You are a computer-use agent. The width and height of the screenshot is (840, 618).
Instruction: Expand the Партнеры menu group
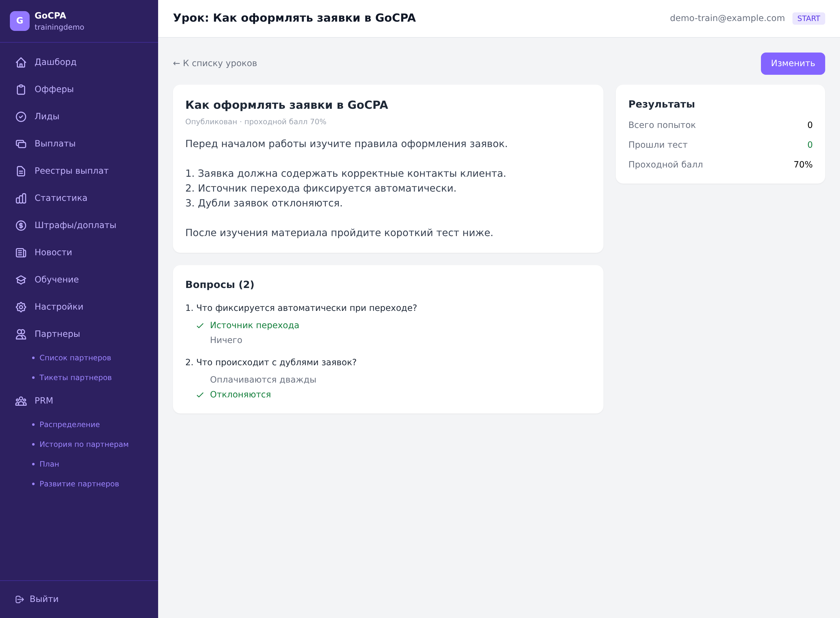pos(79,334)
